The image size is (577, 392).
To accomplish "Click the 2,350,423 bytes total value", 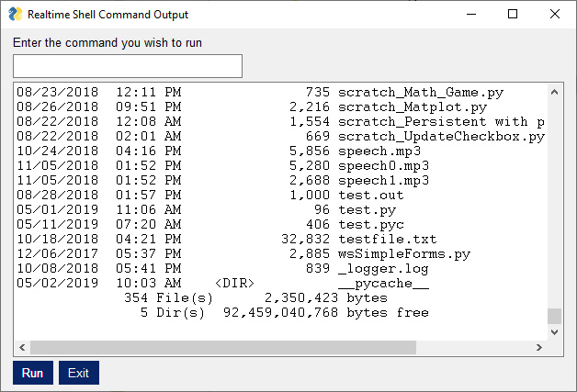I will tap(301, 297).
